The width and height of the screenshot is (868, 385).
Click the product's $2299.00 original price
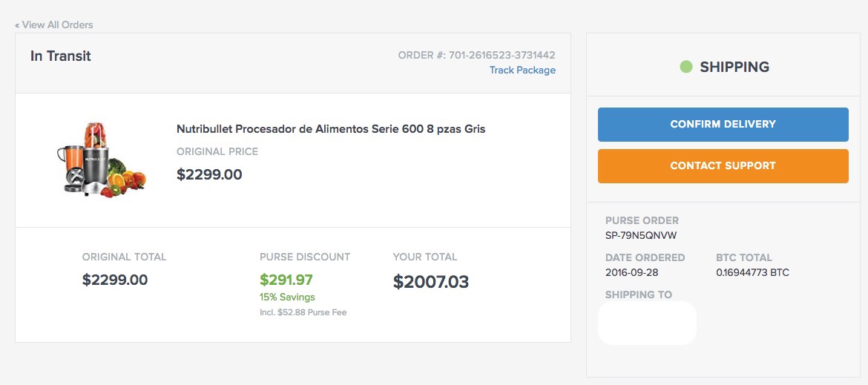point(209,175)
